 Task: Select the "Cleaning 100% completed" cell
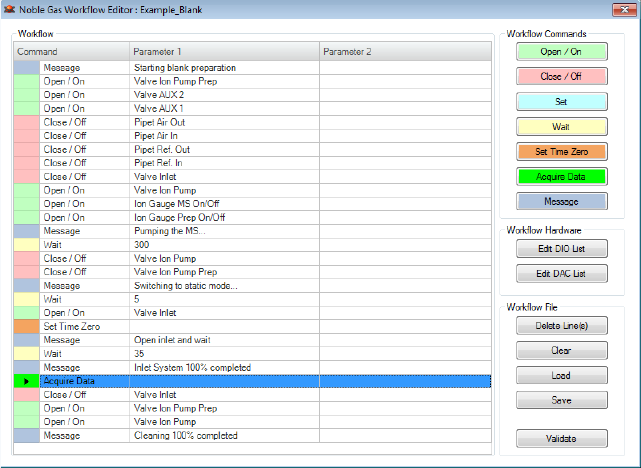click(224, 436)
